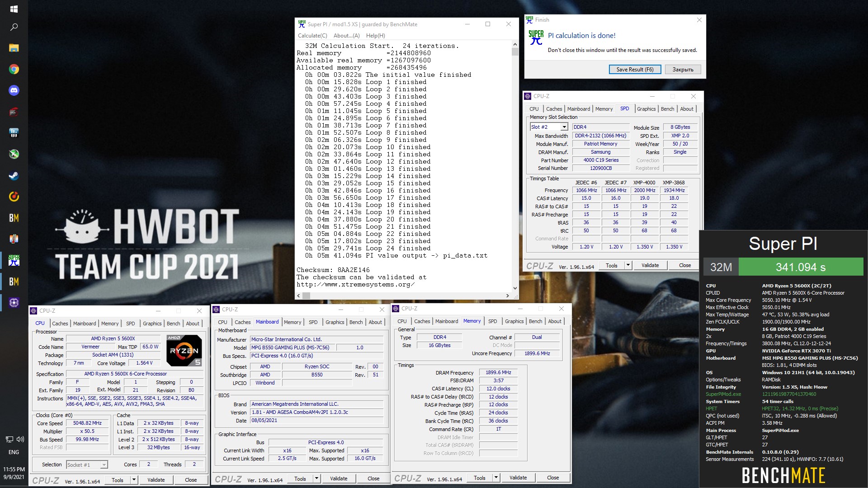Open Calculate(C) menu in Super PI
Viewport: 868px width, 488px height.
(x=312, y=36)
